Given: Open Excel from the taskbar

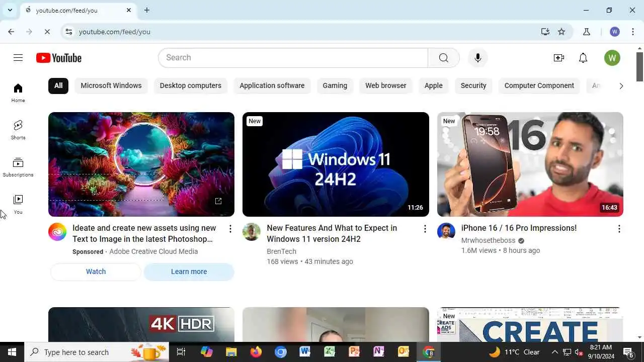Looking at the screenshot, I should pos(330,352).
